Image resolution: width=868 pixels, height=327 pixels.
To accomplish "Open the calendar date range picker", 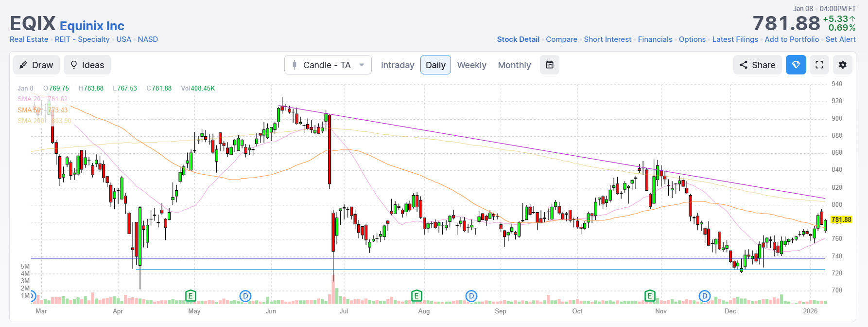I will coord(550,65).
